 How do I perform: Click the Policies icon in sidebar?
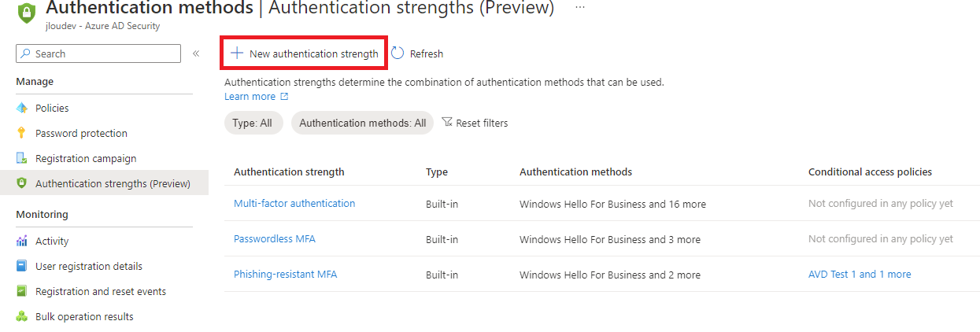click(22, 108)
